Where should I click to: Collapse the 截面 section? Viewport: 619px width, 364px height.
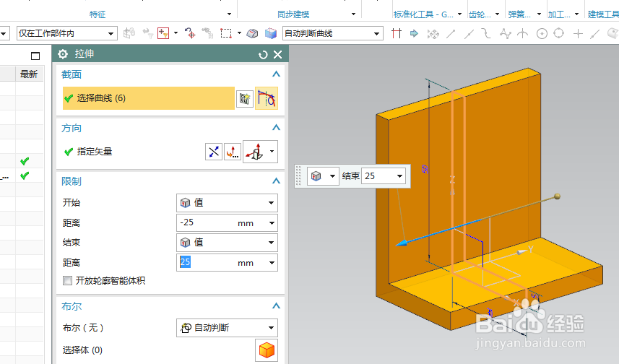point(277,74)
